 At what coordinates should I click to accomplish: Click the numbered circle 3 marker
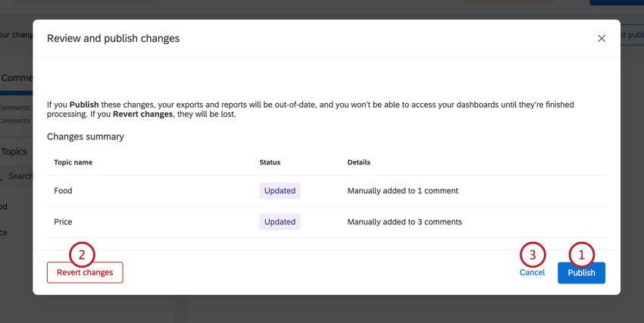click(533, 255)
